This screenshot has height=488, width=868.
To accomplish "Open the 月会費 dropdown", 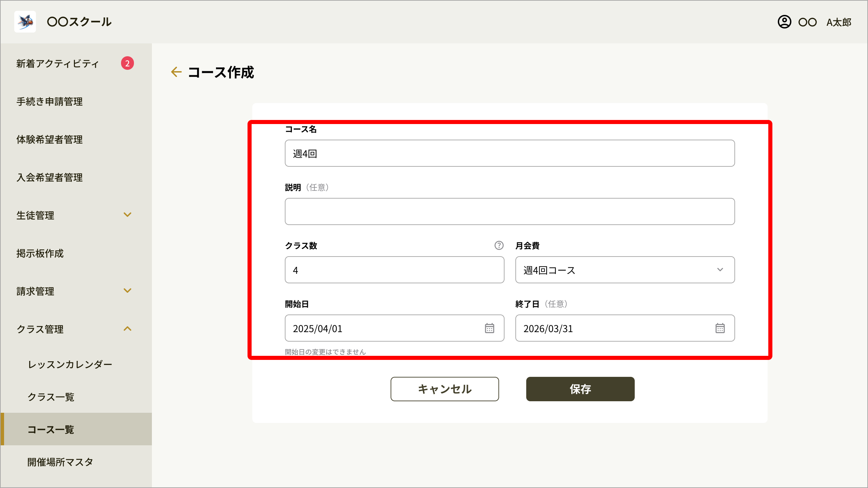I will 625,270.
